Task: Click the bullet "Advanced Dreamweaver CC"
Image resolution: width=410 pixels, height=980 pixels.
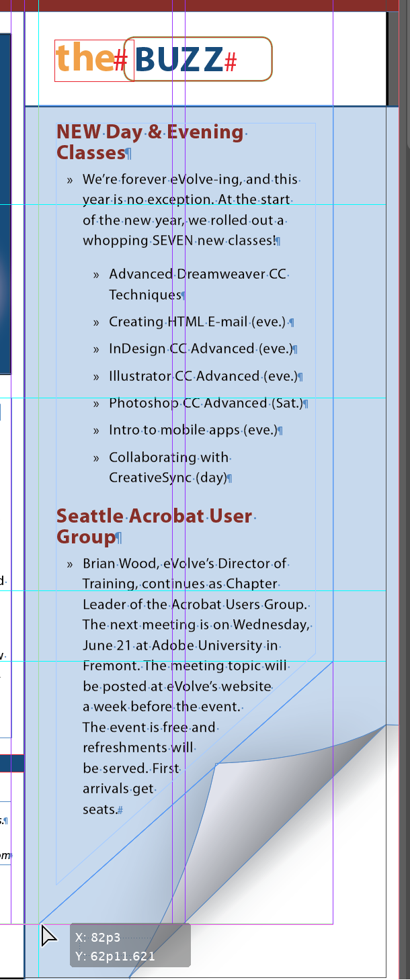Action: [198, 274]
